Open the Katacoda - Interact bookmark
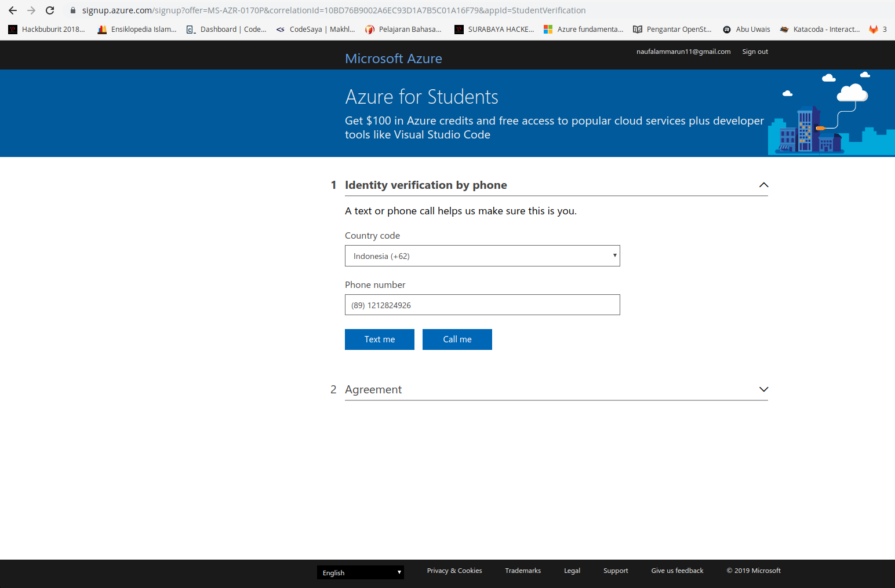Viewport: 895px width, 588px height. click(x=820, y=30)
